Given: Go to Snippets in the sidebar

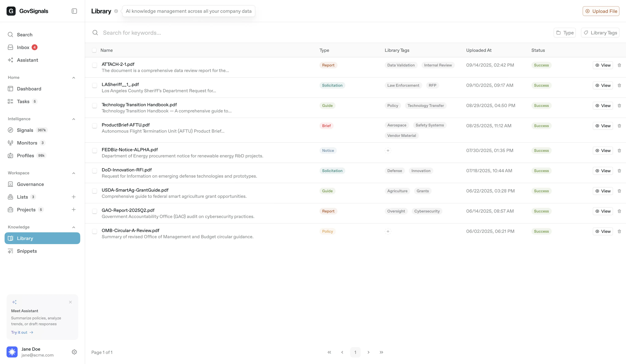Looking at the screenshot, I should (x=27, y=251).
